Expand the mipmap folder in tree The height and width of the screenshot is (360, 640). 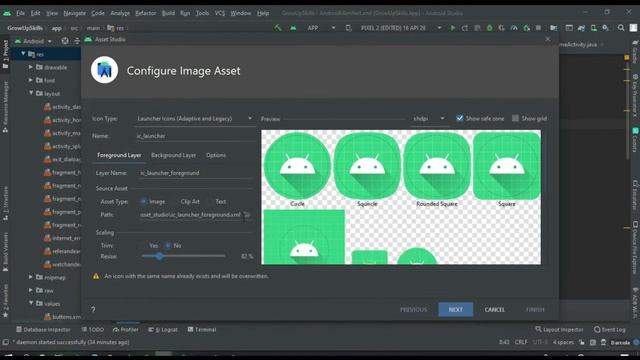point(31,277)
